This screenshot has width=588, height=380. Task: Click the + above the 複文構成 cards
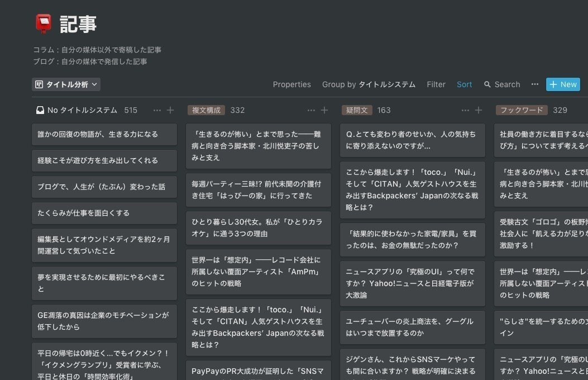click(x=325, y=110)
